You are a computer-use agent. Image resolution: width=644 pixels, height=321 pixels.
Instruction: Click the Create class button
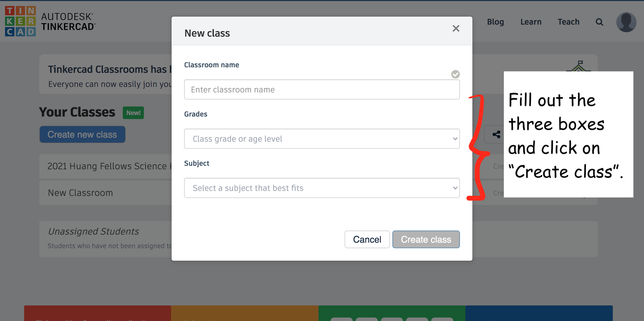pyautogui.click(x=426, y=239)
